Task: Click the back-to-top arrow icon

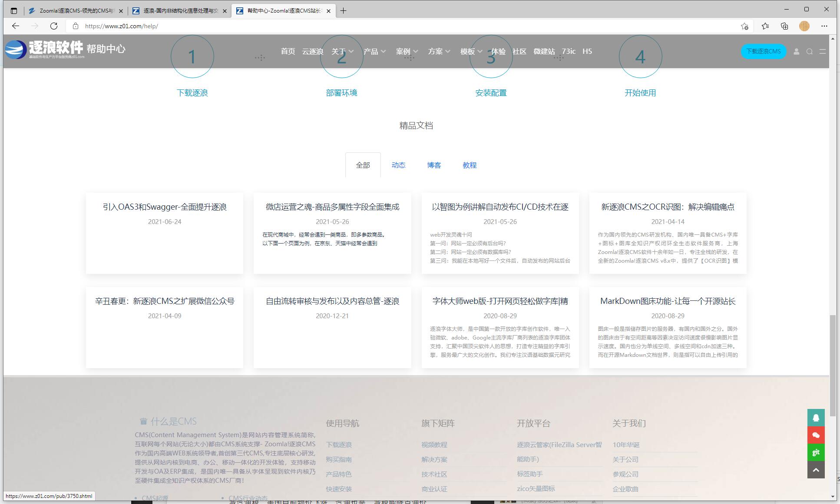Action: click(816, 470)
